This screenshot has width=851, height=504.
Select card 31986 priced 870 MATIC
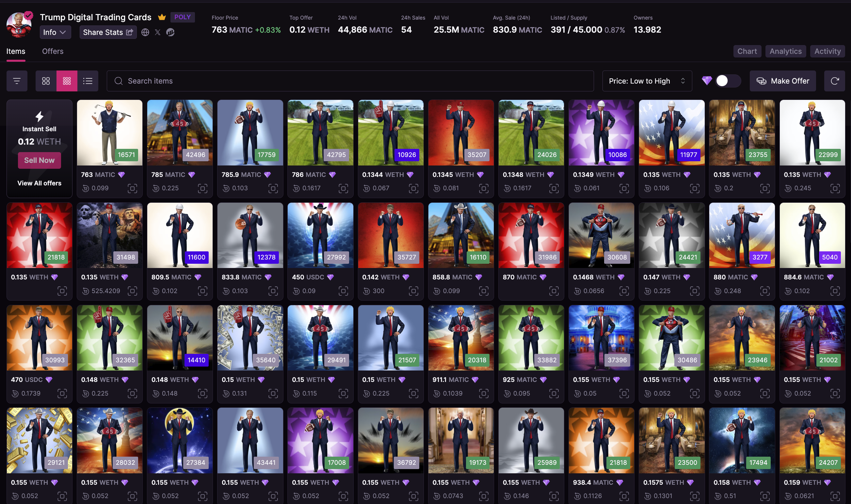click(x=554, y=291)
